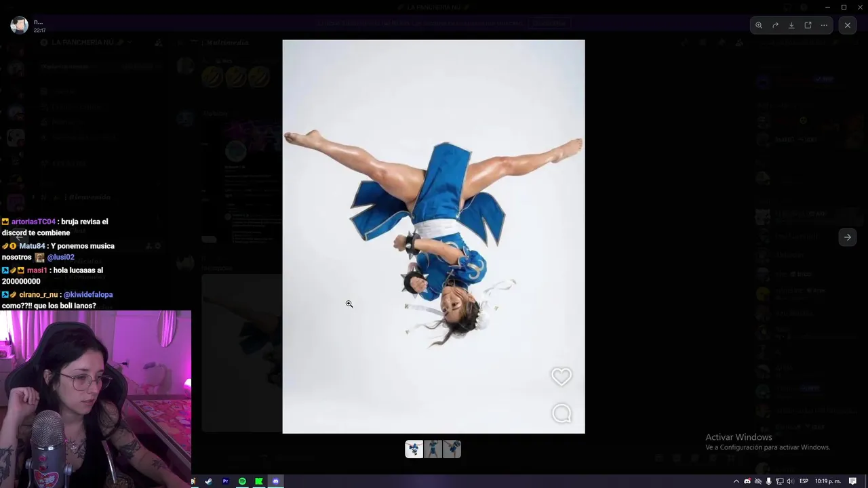Click the @kiwidefalopa mention in chat
This screenshot has height=488, width=868.
click(x=88, y=295)
